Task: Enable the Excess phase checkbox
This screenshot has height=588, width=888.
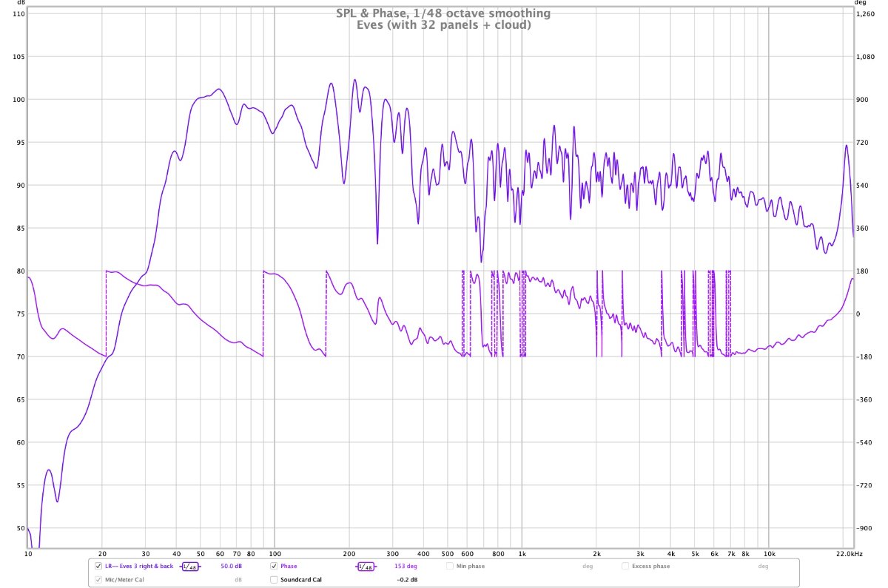Action: (x=625, y=567)
